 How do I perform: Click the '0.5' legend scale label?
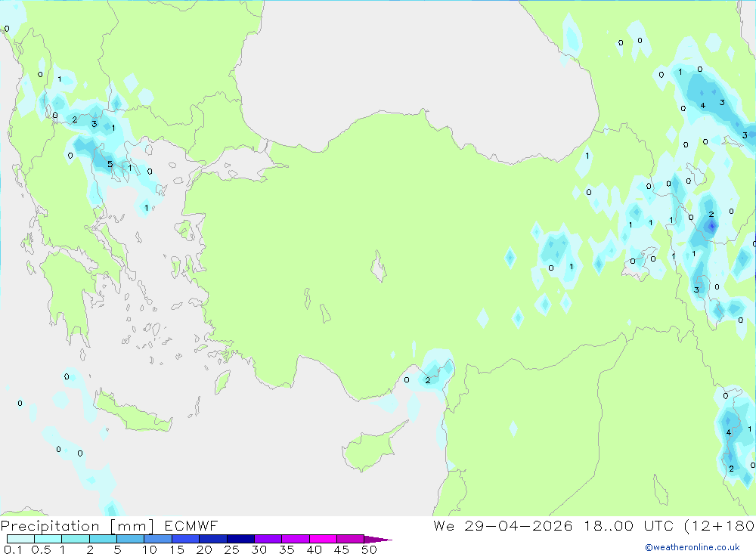pos(41,549)
